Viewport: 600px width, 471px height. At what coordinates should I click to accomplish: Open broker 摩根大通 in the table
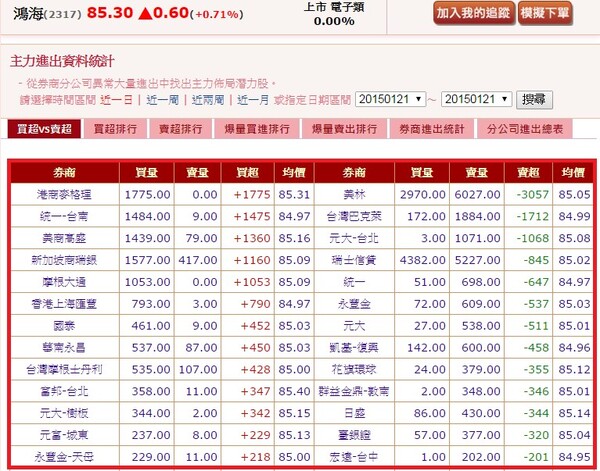coord(64,282)
